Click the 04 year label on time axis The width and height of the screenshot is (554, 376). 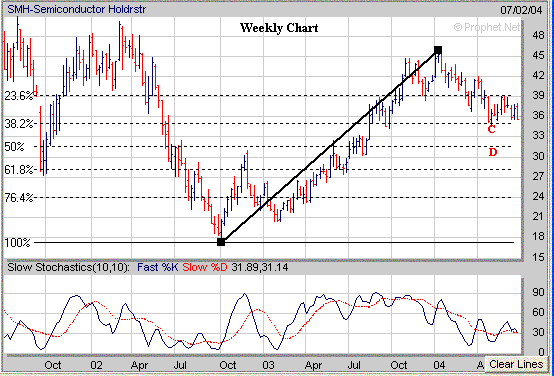coord(440,364)
